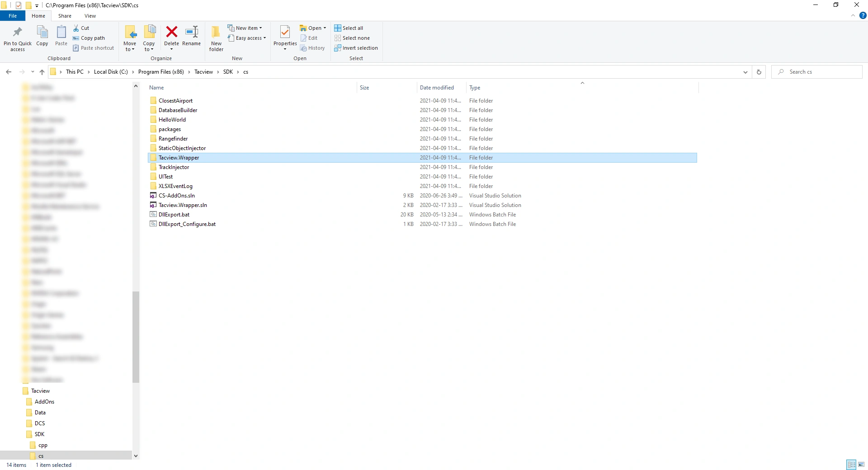Show address bar history dropdown

click(x=745, y=72)
